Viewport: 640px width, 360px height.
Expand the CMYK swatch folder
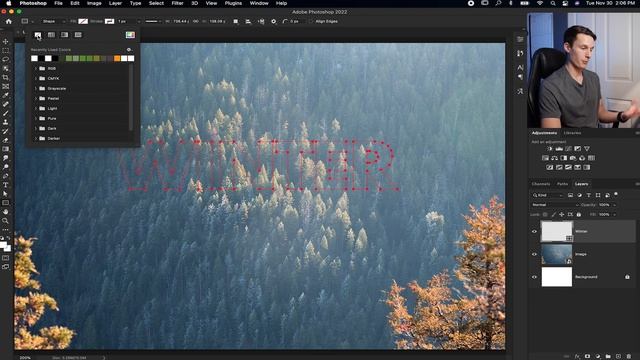[36, 78]
